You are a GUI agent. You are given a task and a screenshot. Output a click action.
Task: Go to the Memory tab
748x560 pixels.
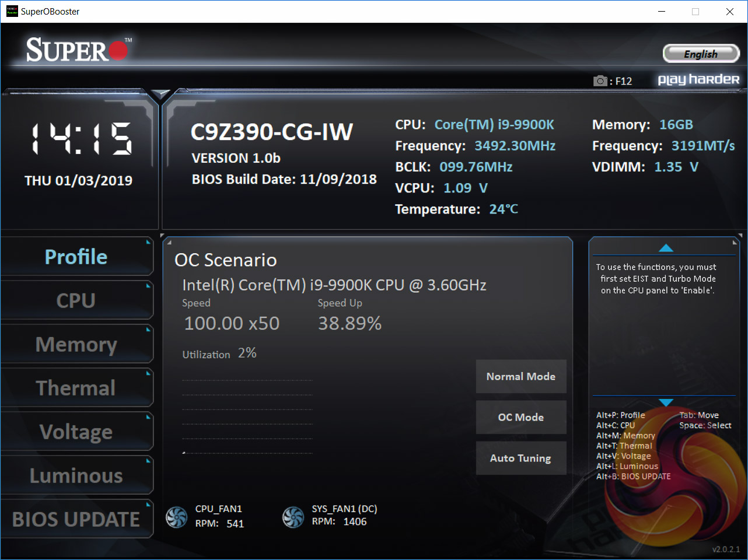tap(76, 344)
